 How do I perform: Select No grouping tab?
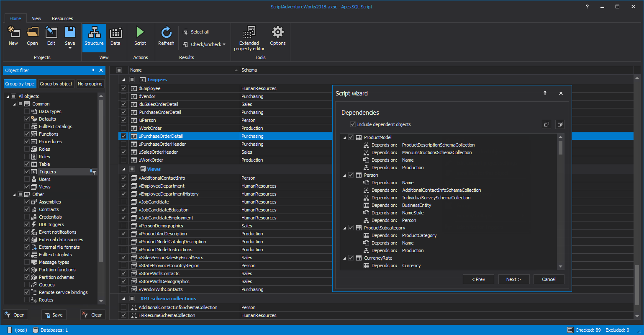coord(90,84)
